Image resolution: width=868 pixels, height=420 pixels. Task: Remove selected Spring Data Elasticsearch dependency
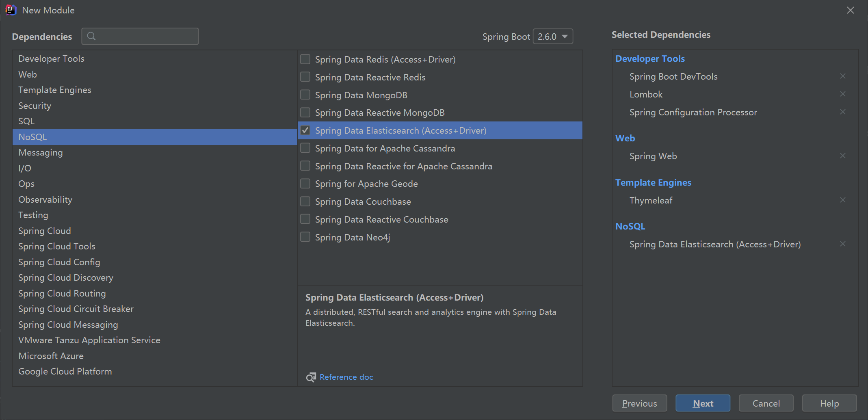tap(843, 244)
